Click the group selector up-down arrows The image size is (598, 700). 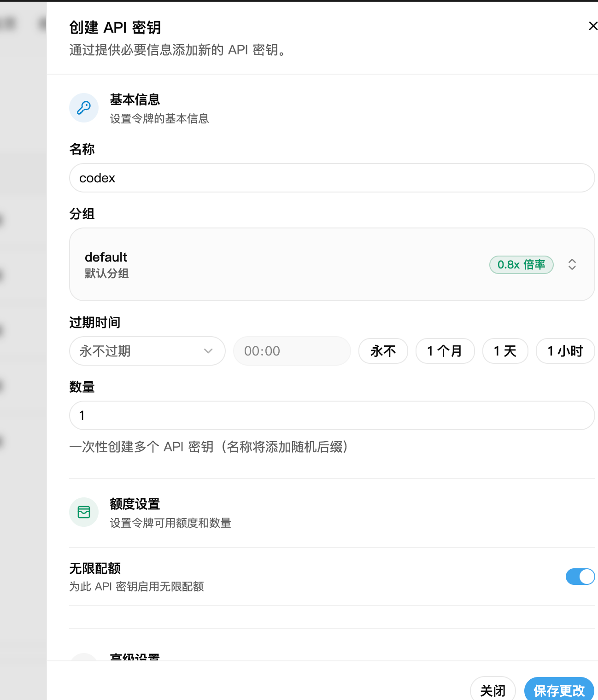coord(572,264)
